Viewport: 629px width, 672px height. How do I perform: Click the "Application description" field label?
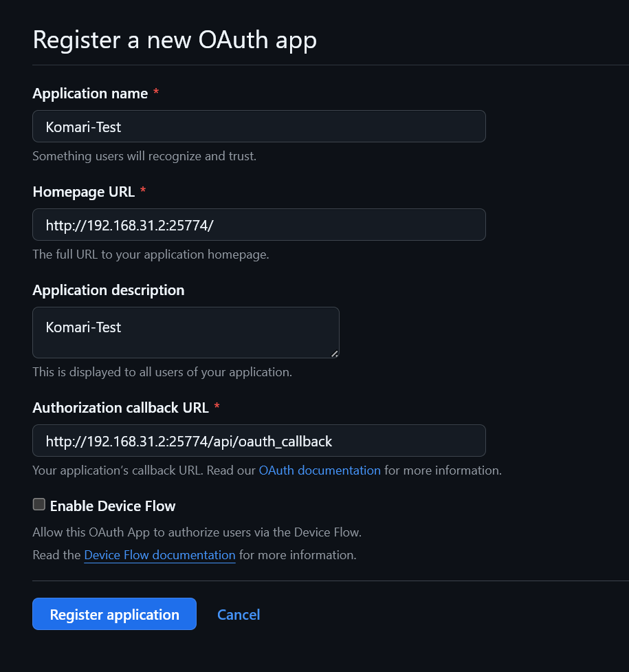click(109, 290)
